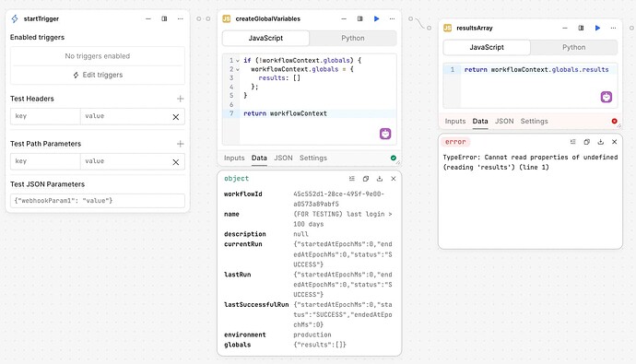Collapse code fold arrow on line 1
636x364 pixels.
[238, 61]
